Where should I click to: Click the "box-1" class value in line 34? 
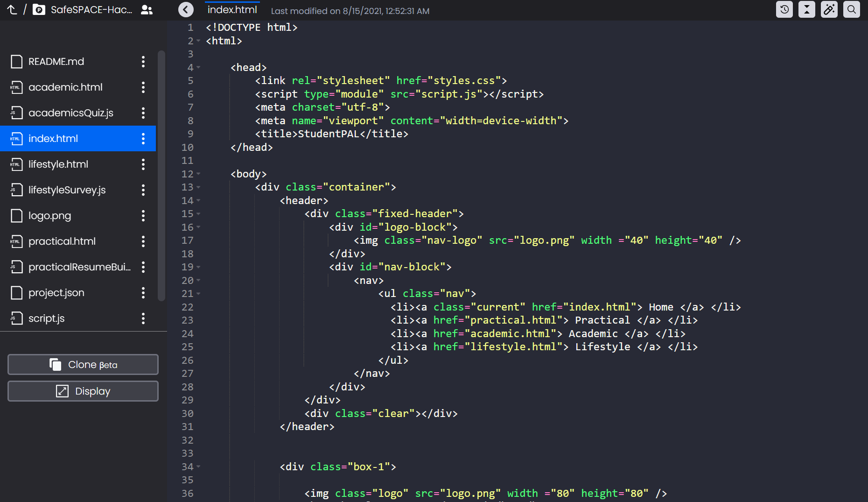[x=369, y=467]
